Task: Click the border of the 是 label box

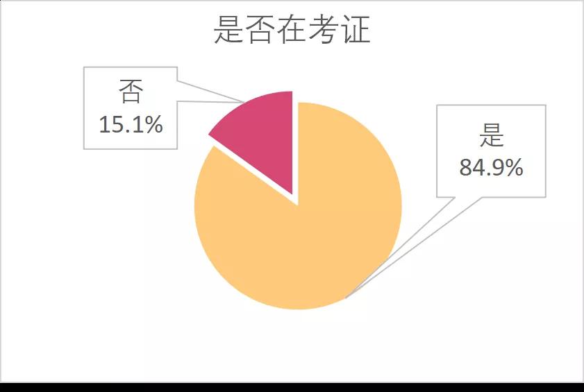Action: pos(546,151)
